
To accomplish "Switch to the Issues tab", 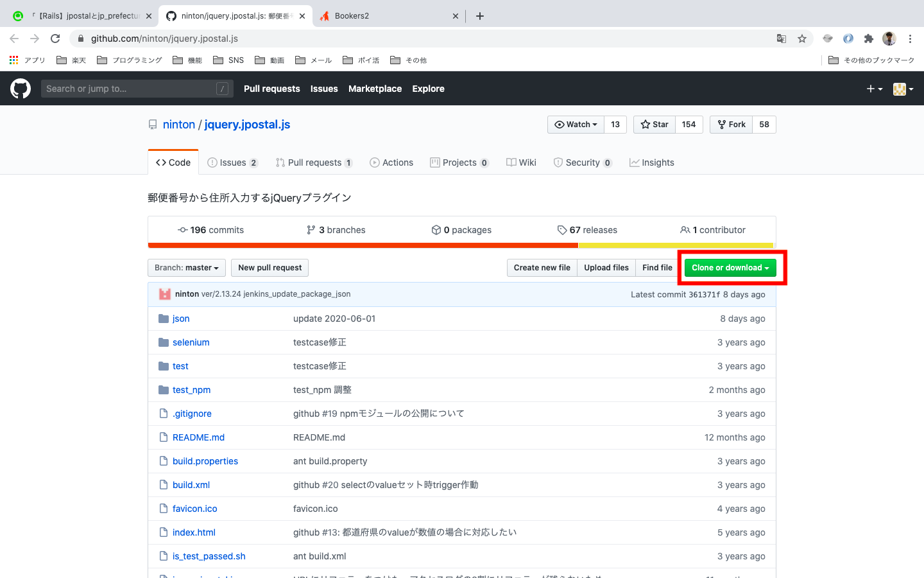I will tap(232, 162).
